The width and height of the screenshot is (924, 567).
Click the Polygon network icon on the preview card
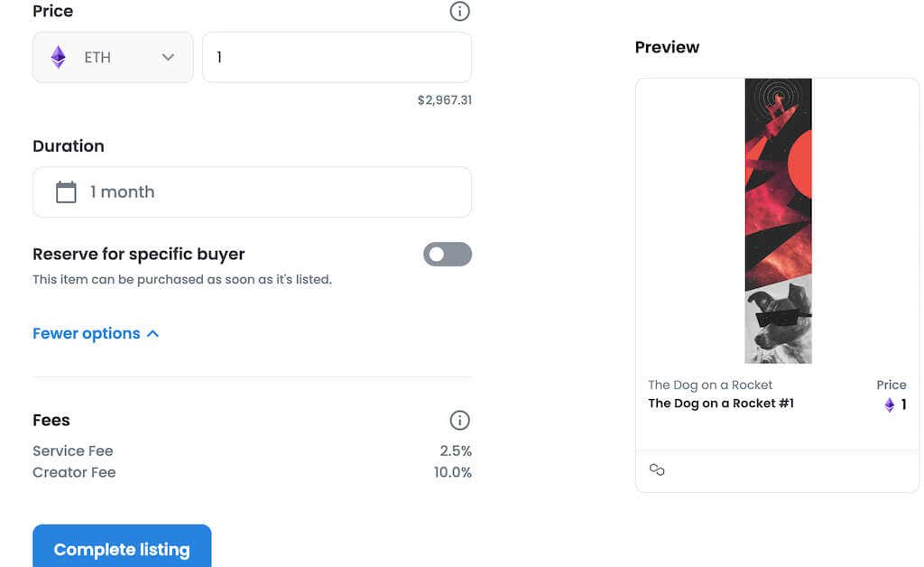(x=657, y=469)
